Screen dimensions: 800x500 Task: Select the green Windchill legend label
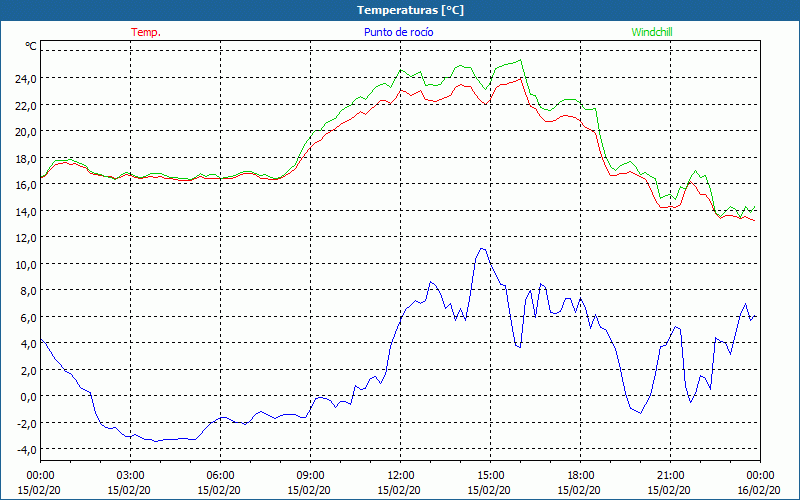(652, 32)
